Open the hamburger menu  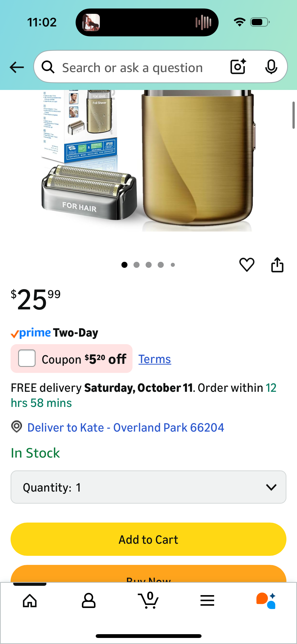tap(207, 601)
